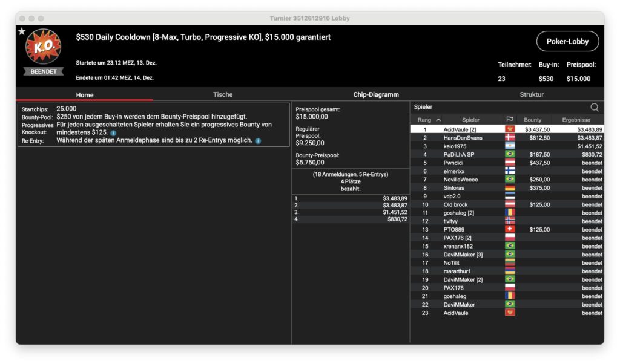Viewport: 620px width, 364px height.
Task: Select first-place payout row in prize list
Action: point(351,198)
